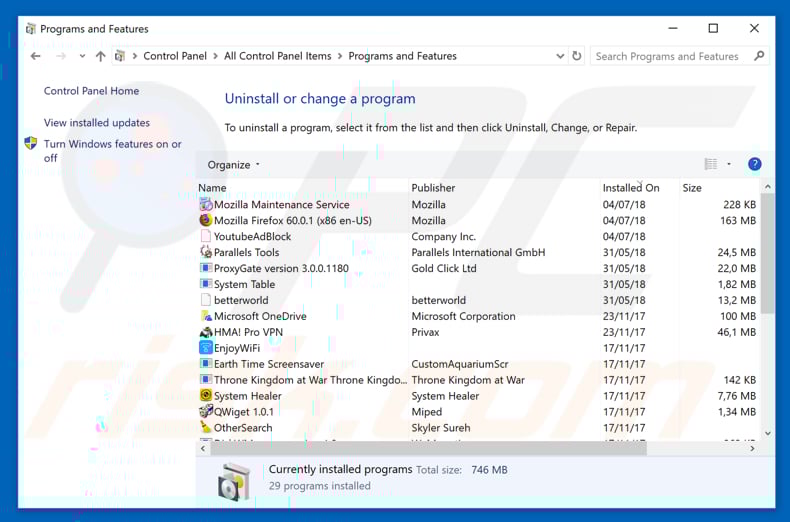This screenshot has width=790, height=522.
Task: Sort by the Installed On column
Action: point(631,188)
